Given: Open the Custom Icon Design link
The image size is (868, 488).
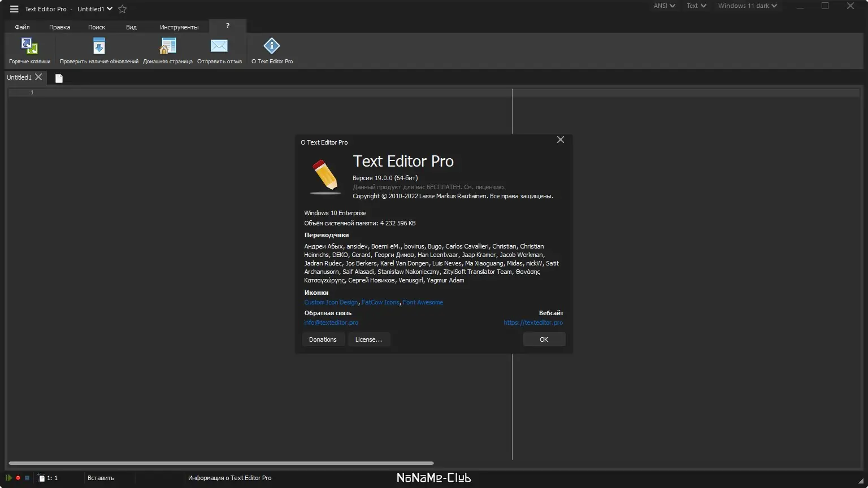Looking at the screenshot, I should coord(331,302).
